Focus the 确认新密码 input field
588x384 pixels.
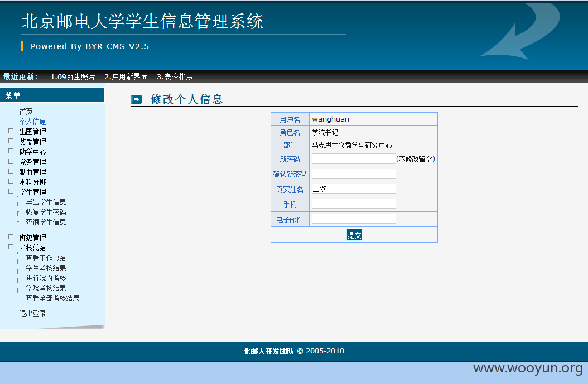(x=354, y=174)
